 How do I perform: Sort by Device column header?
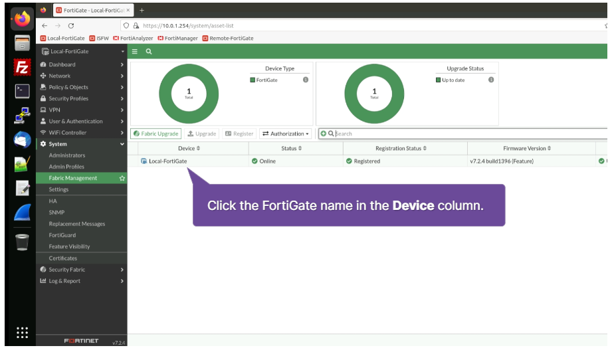tap(189, 149)
